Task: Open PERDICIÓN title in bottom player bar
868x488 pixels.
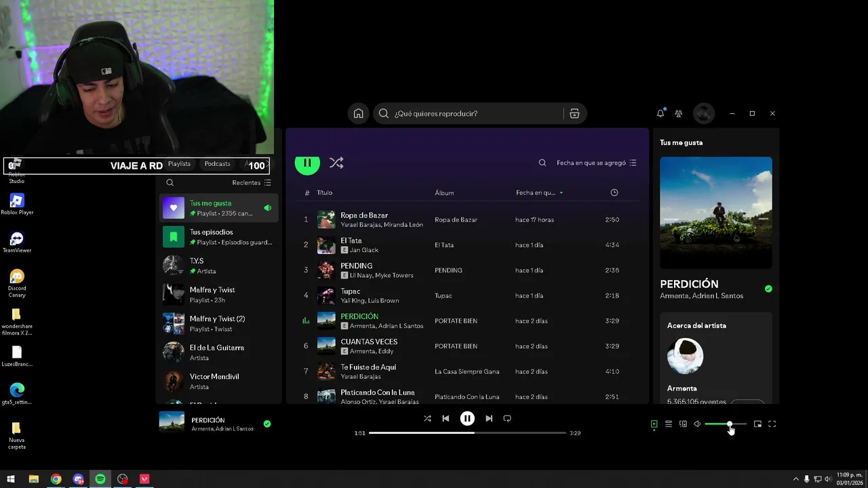Action: (208, 420)
